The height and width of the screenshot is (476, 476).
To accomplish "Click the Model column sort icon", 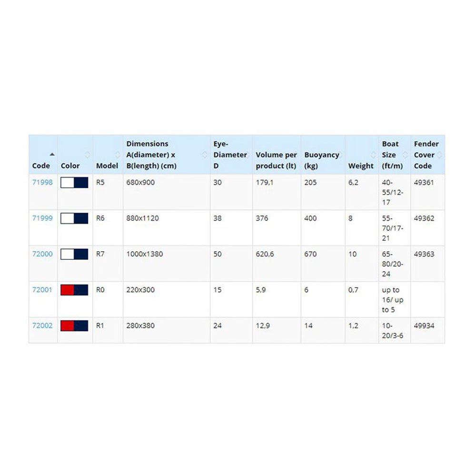I will (x=118, y=155).
